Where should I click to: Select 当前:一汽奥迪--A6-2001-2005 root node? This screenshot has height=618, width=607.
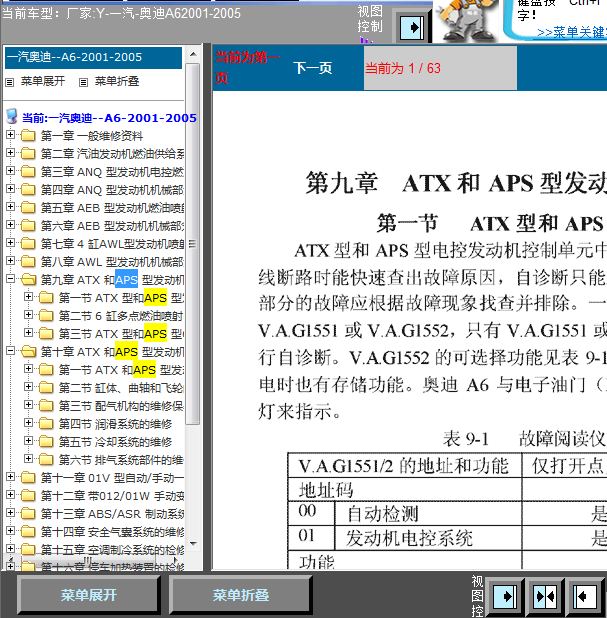pos(109,118)
